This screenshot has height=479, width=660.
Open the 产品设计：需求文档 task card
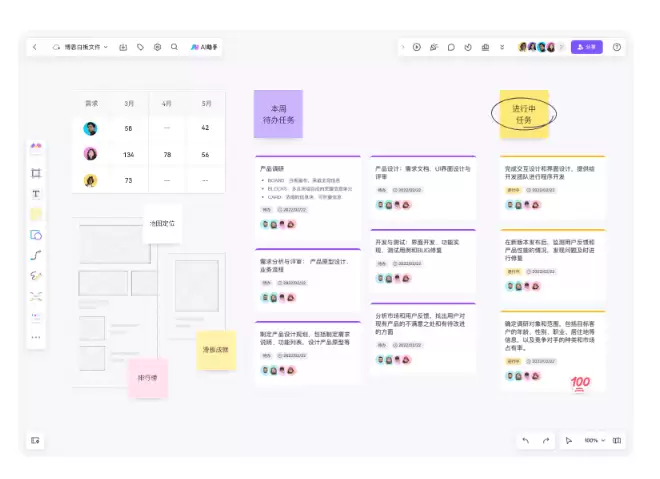tap(423, 188)
